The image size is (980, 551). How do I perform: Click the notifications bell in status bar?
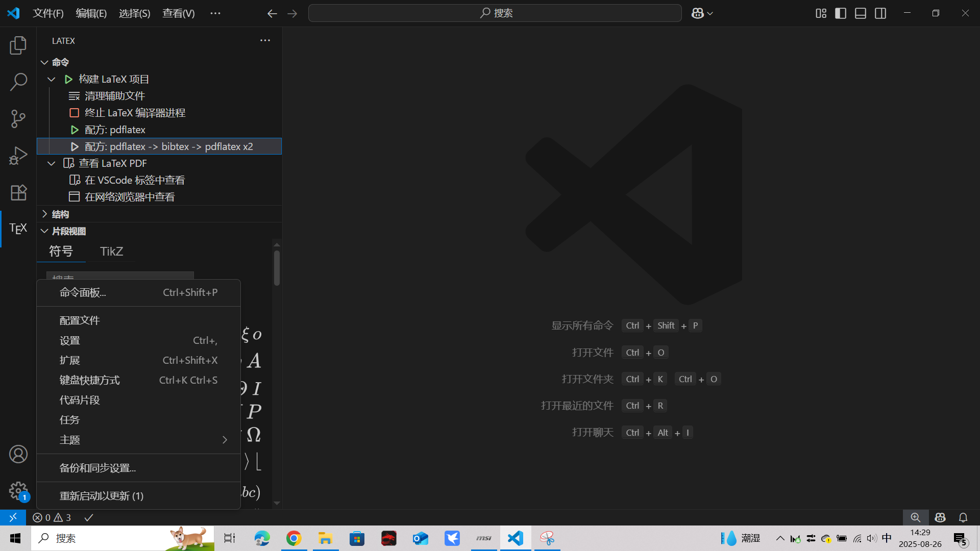pyautogui.click(x=963, y=517)
